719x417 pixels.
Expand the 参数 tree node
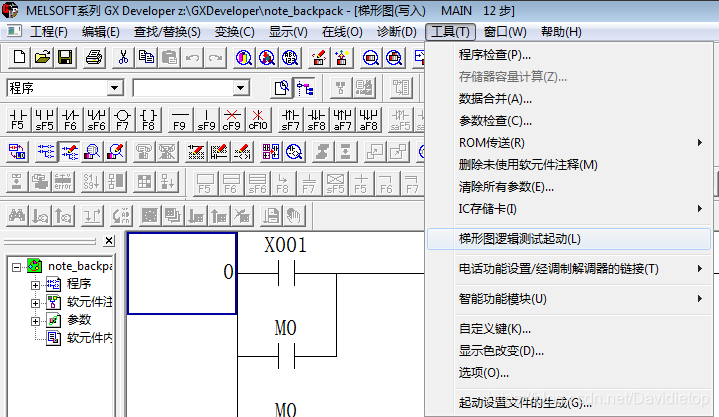point(35,321)
